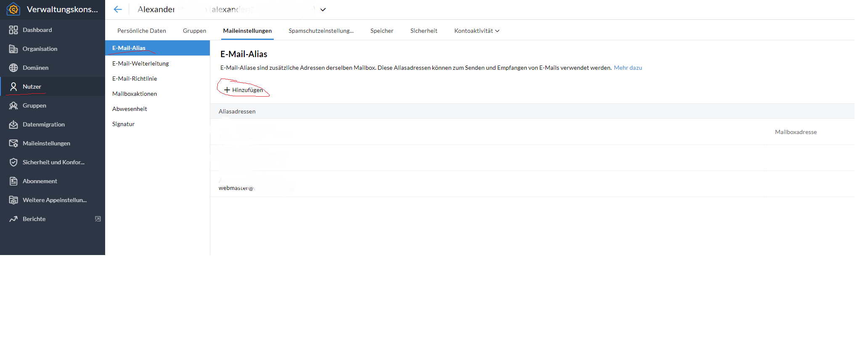
Task: Open Nutzer in the sidebar
Action: coord(53,87)
